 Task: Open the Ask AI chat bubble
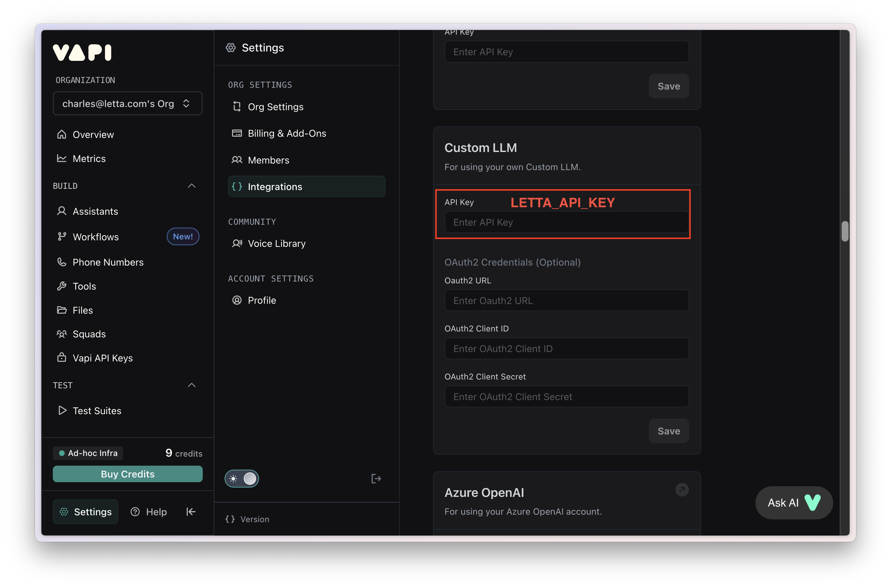point(794,502)
